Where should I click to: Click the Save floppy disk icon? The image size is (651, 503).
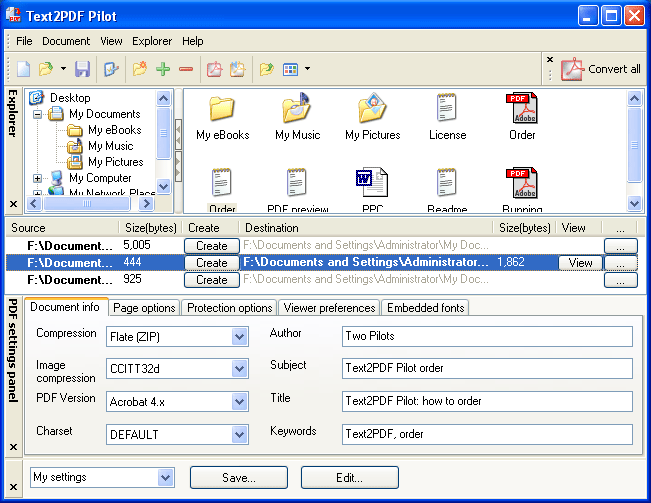[x=82, y=69]
